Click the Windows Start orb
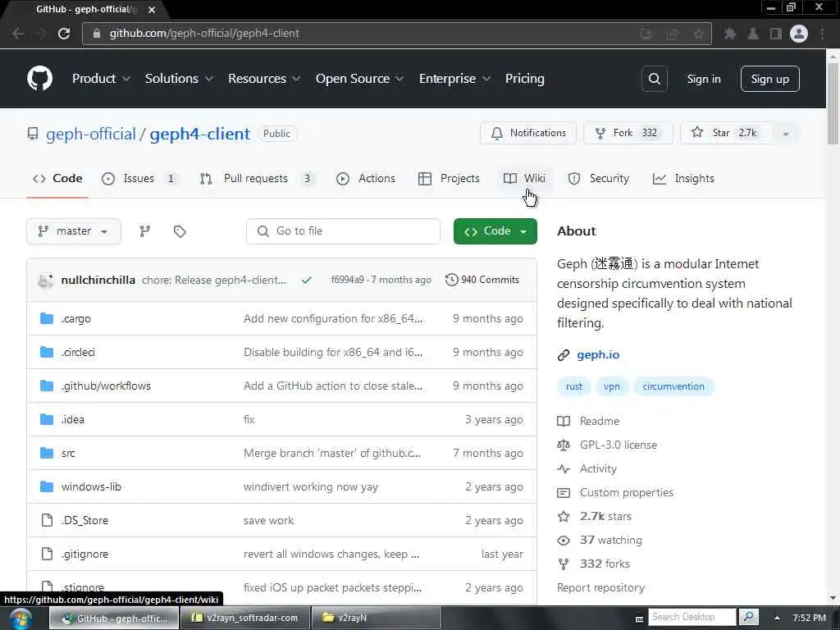 point(20,619)
